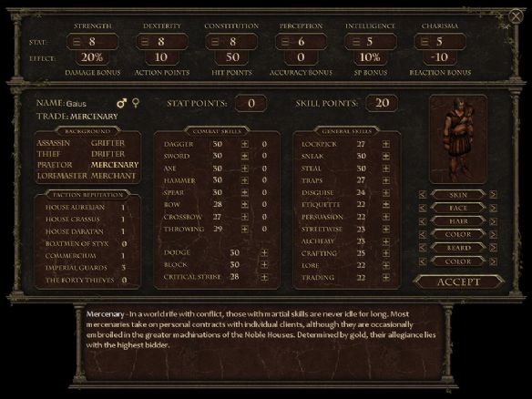Decrease Strength stat with minus icon
This screenshot has height=399, width=532.
click(77, 42)
